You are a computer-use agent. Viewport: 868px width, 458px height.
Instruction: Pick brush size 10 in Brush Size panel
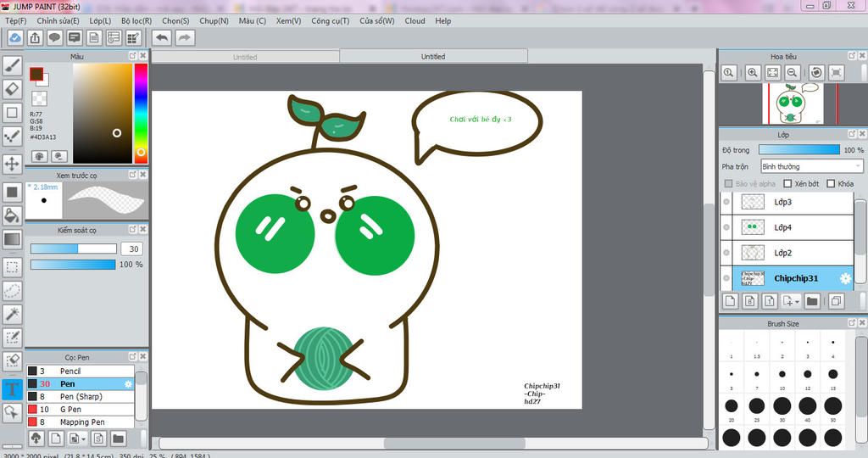(x=782, y=374)
